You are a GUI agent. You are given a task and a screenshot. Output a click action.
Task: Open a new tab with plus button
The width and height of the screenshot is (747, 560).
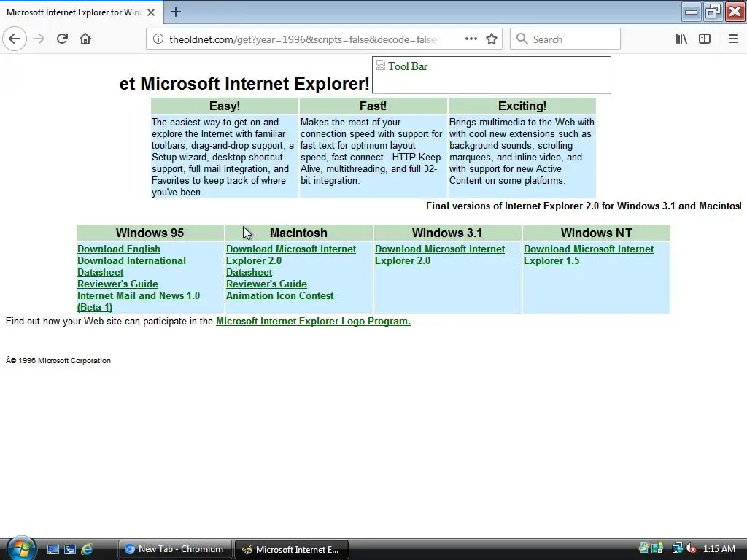(176, 12)
